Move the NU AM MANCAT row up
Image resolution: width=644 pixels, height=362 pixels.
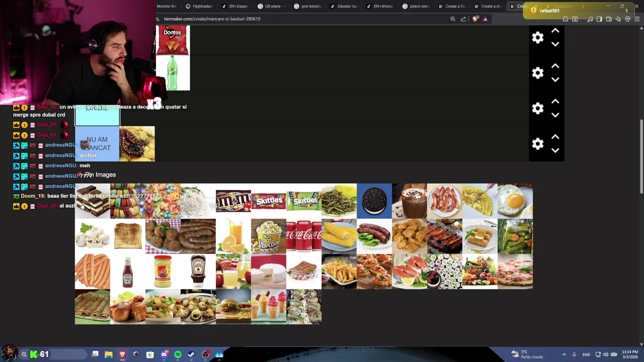pos(555,137)
